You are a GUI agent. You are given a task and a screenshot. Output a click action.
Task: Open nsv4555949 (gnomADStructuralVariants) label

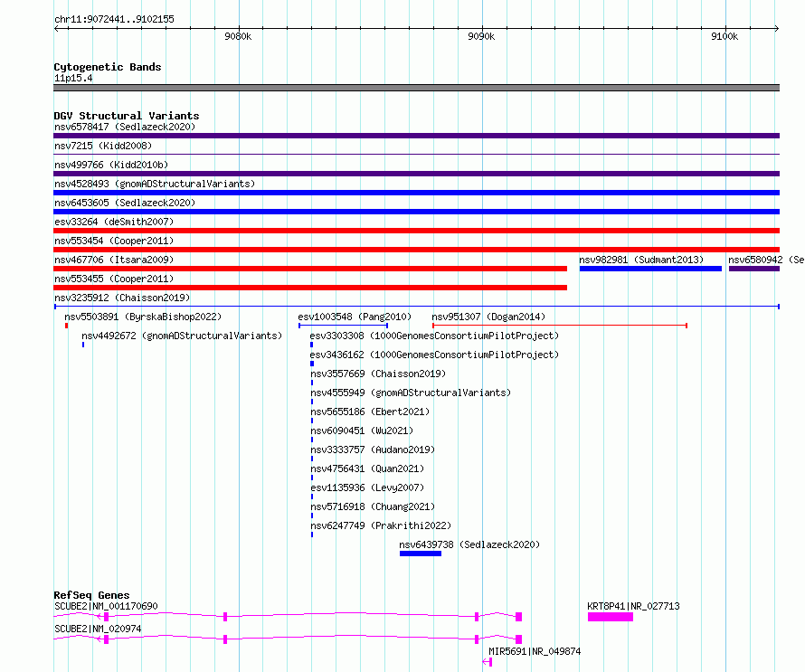click(411, 393)
